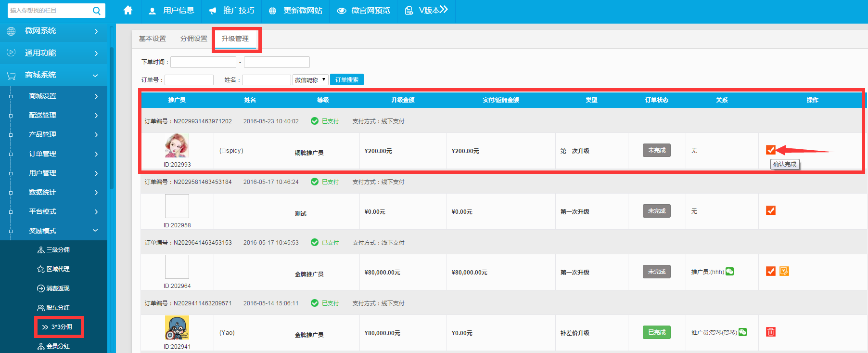
Task: Click order number N2029411463209571
Action: tap(203, 303)
